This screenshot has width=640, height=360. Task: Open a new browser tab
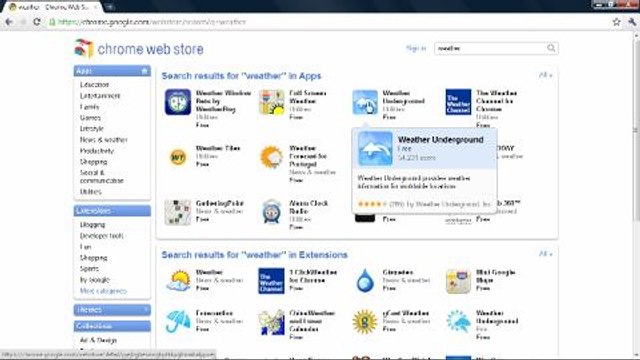[x=110, y=7]
